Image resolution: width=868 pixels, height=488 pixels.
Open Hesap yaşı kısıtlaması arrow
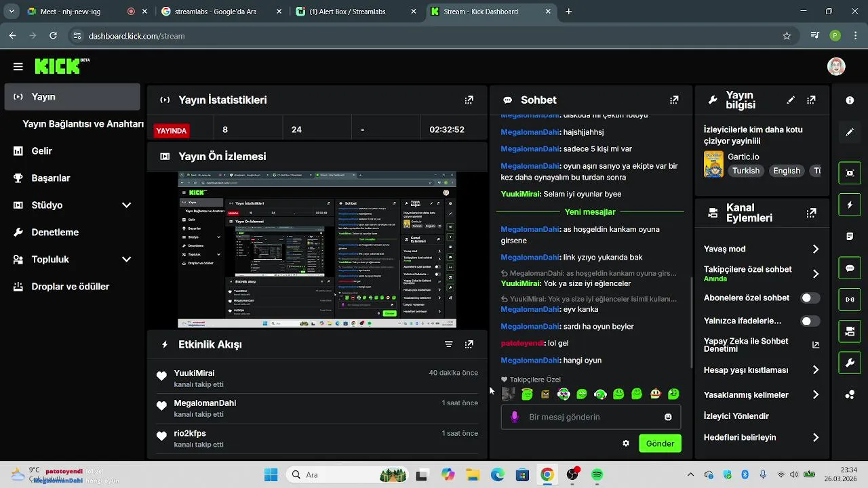point(816,370)
